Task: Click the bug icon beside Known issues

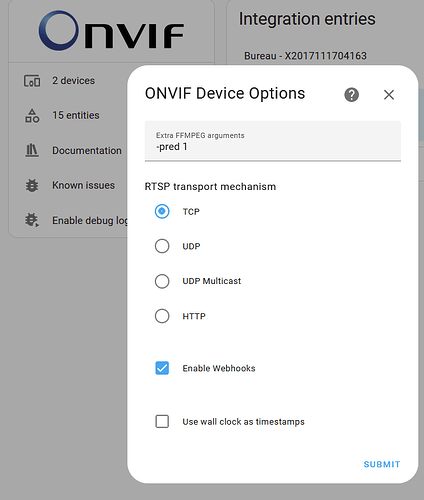Action: 32,185
